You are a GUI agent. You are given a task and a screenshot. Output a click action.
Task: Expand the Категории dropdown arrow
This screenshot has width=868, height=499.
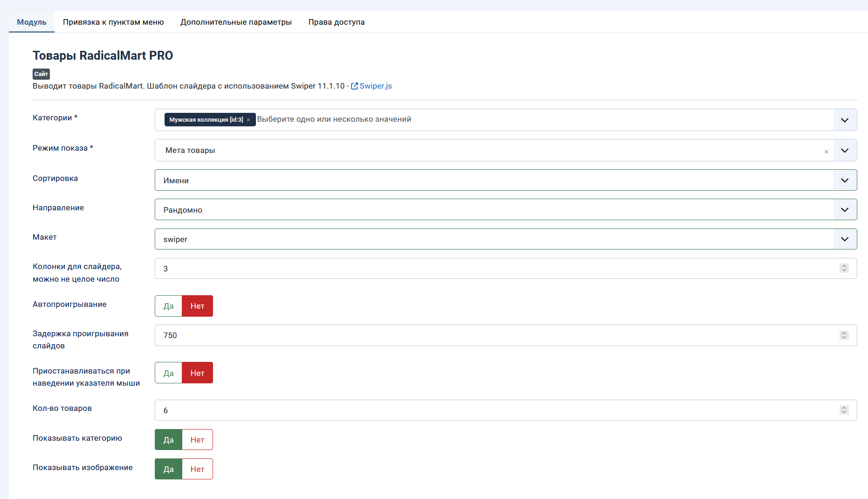click(x=845, y=120)
